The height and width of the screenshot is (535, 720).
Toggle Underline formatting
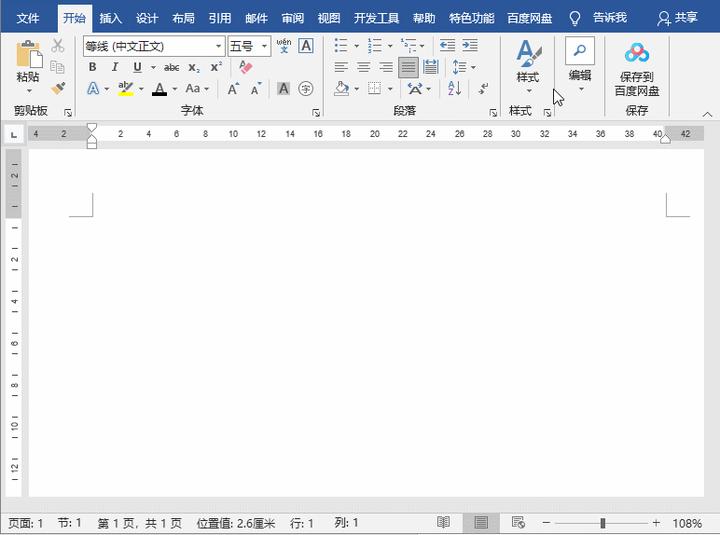(137, 68)
